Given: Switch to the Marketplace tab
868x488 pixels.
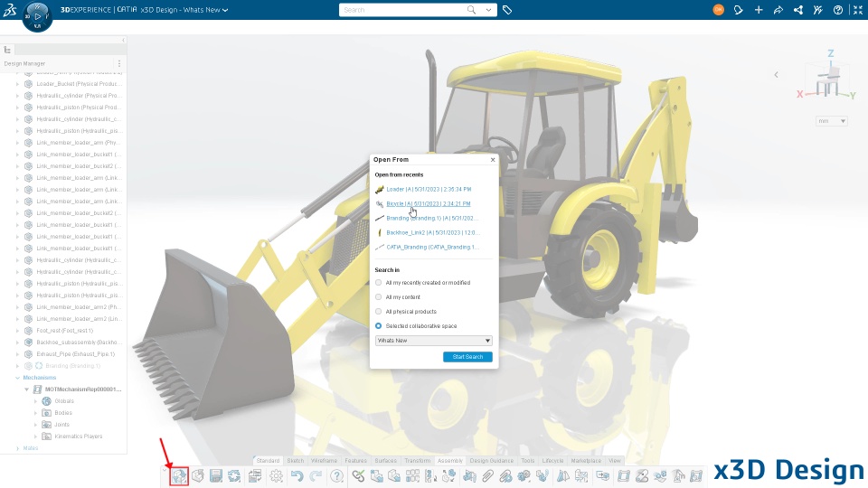Looking at the screenshot, I should click(x=586, y=460).
